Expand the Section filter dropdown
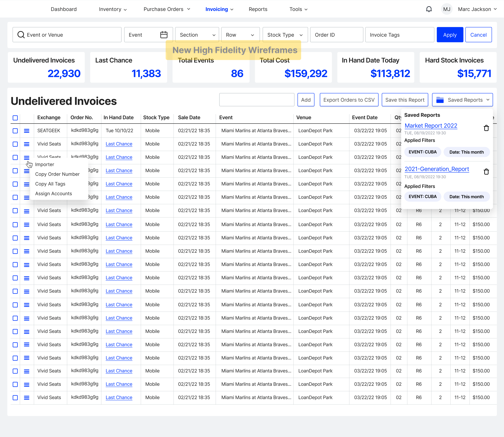 click(197, 35)
